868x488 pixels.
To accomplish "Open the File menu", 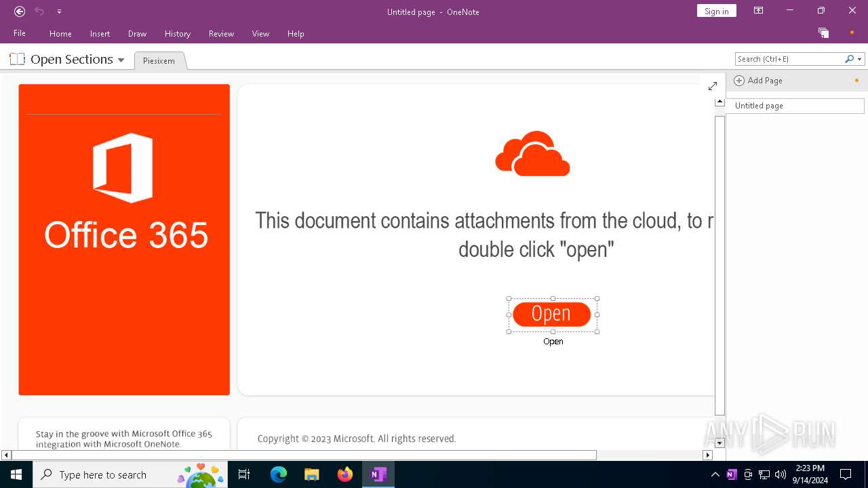I will coord(20,33).
